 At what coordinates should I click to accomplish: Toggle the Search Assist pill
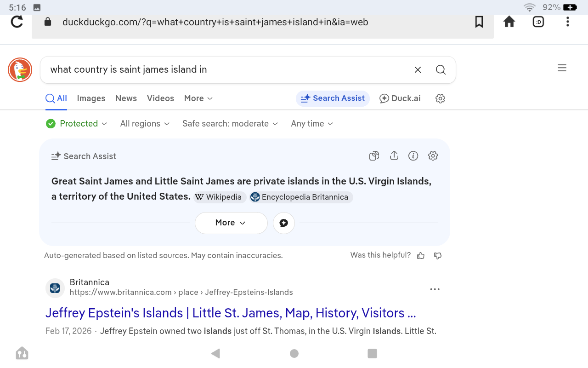point(333,98)
